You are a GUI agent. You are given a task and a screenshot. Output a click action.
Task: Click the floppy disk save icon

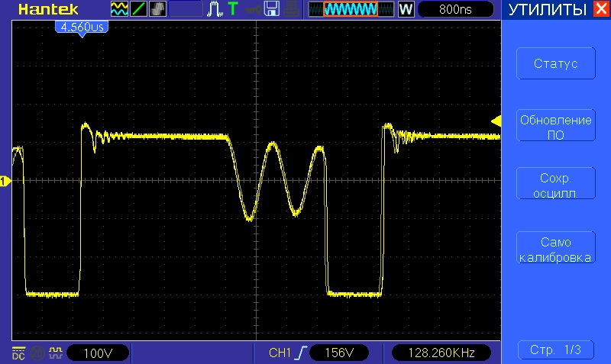click(270, 9)
